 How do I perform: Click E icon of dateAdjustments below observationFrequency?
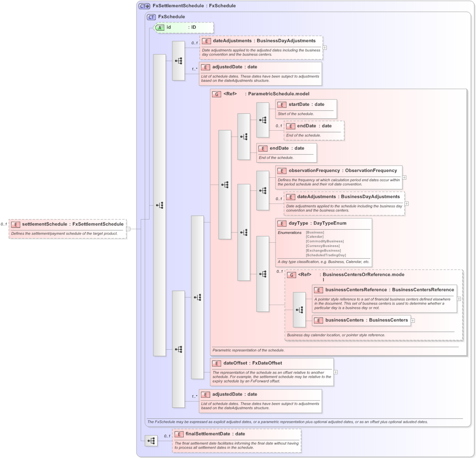tap(291, 197)
